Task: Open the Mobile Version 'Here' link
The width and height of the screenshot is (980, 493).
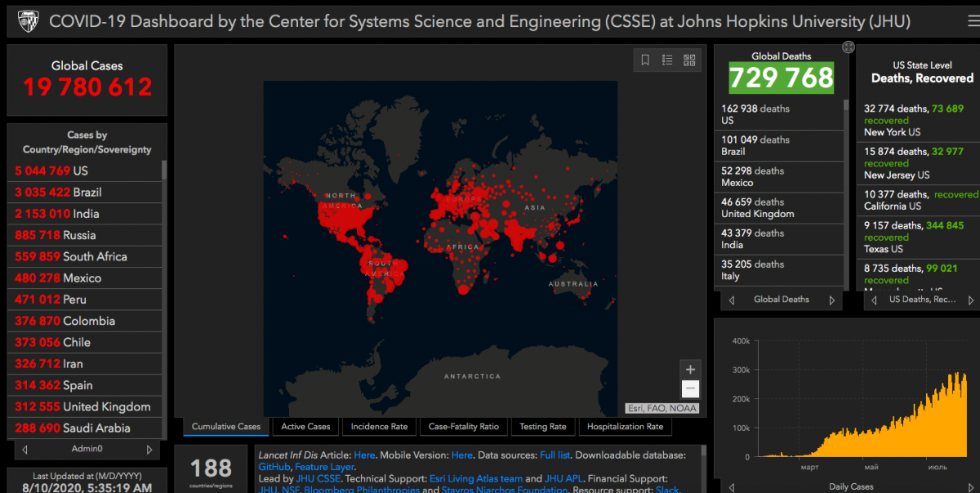Action: click(x=461, y=455)
